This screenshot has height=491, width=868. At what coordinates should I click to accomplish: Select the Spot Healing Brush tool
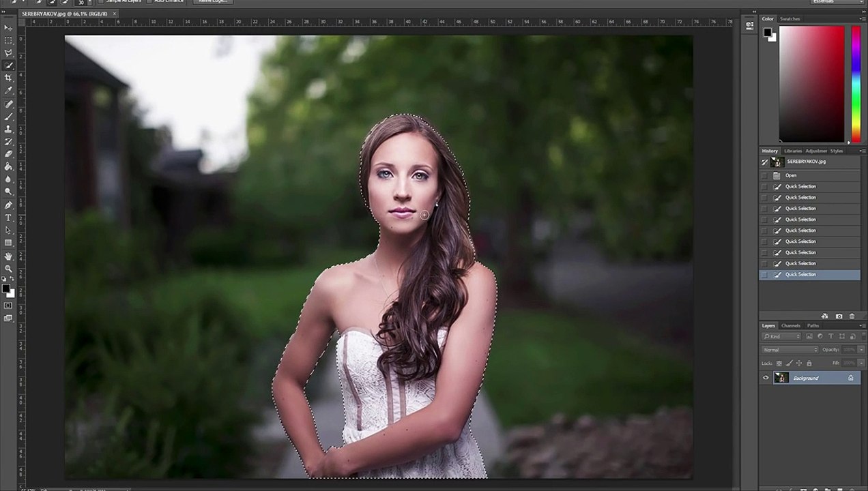(8, 104)
